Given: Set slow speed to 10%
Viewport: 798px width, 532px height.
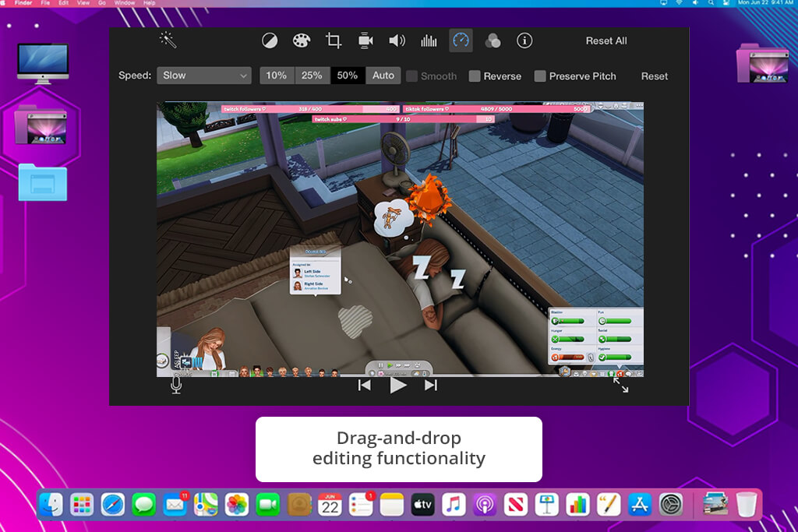Looking at the screenshot, I should (277, 76).
